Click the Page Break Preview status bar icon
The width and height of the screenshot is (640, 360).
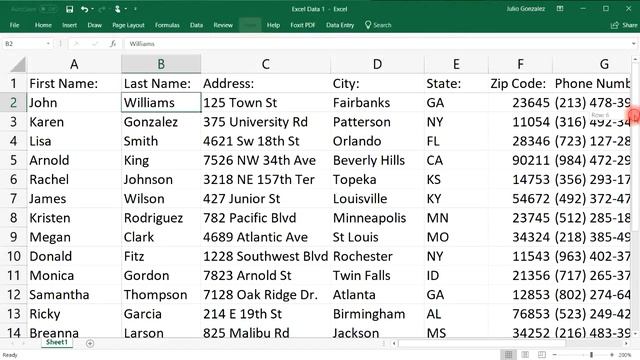coord(542,355)
